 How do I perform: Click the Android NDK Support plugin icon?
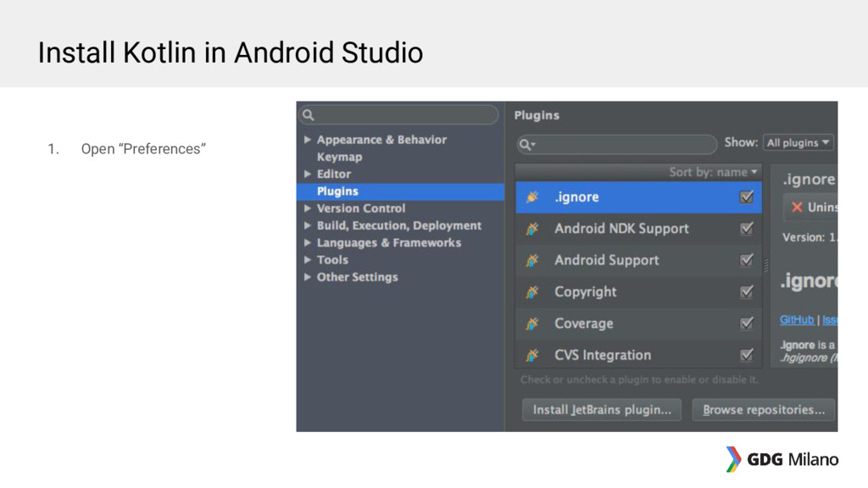tap(532, 229)
